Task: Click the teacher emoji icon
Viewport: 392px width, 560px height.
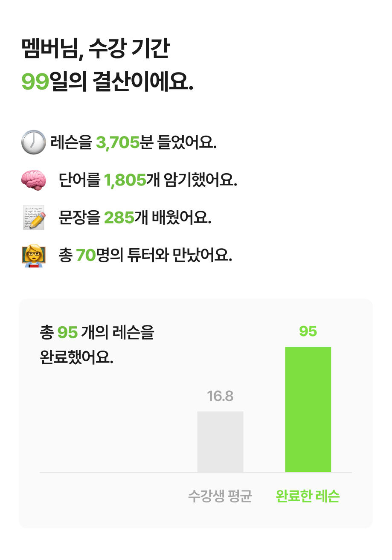Action: [x=33, y=256]
